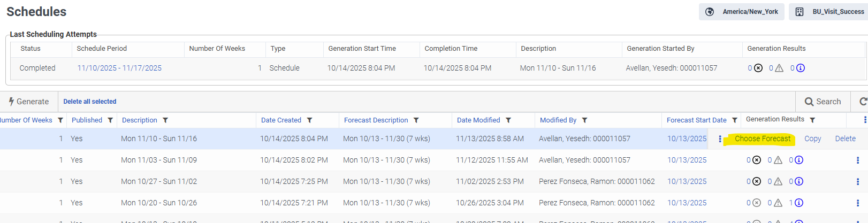
Task: Select Copy in the row menu
Action: click(812, 139)
